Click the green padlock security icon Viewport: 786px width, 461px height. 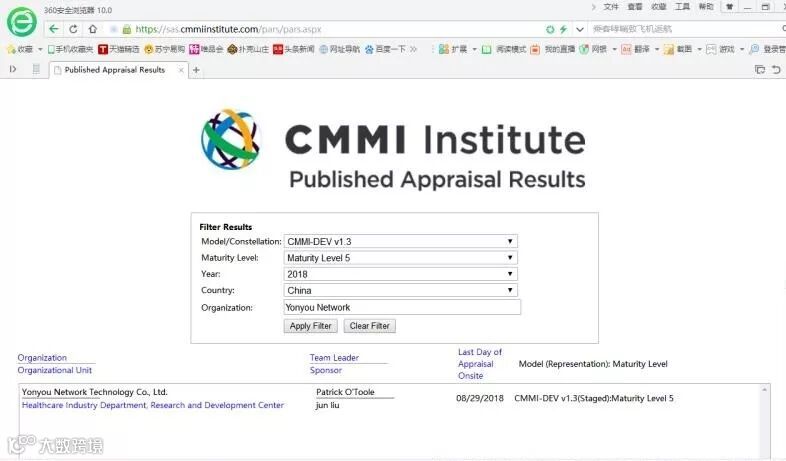tap(127, 30)
